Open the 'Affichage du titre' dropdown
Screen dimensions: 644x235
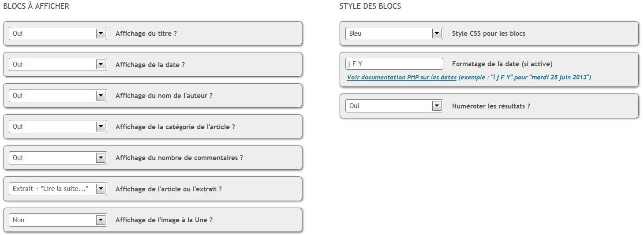(58, 34)
